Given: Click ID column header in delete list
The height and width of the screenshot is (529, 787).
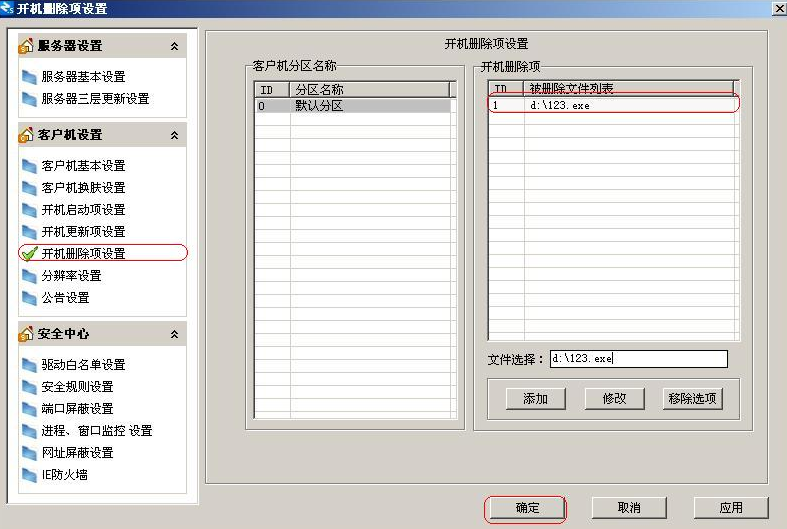Looking at the screenshot, I should coord(506,88).
